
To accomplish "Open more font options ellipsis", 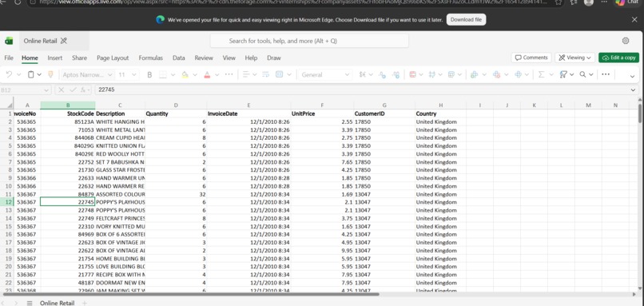I will pos(229,74).
